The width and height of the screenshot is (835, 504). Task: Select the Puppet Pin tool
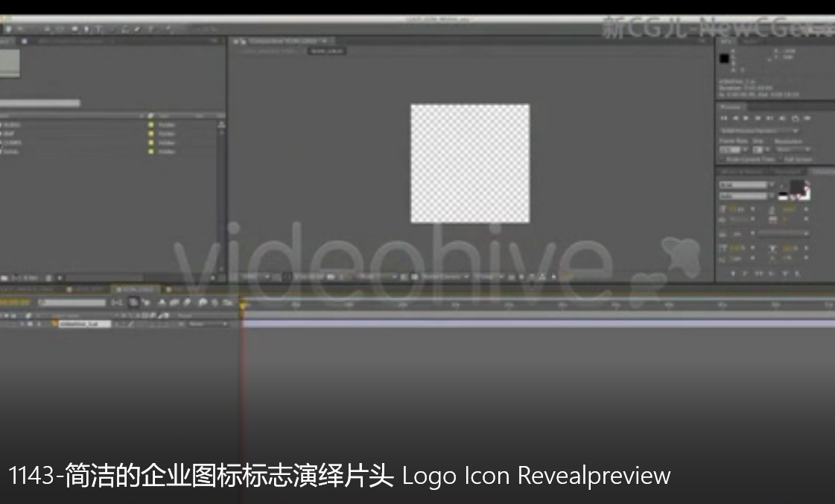tap(169, 29)
